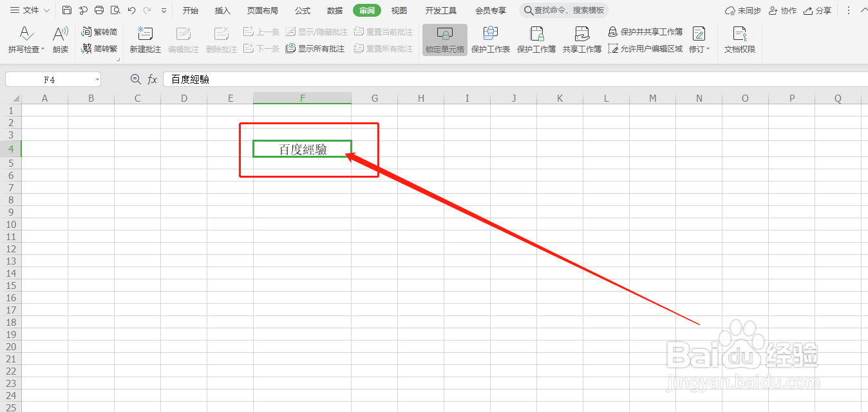The image size is (868, 412).
Task: Open the 开发工具 tab
Action: [x=441, y=10]
